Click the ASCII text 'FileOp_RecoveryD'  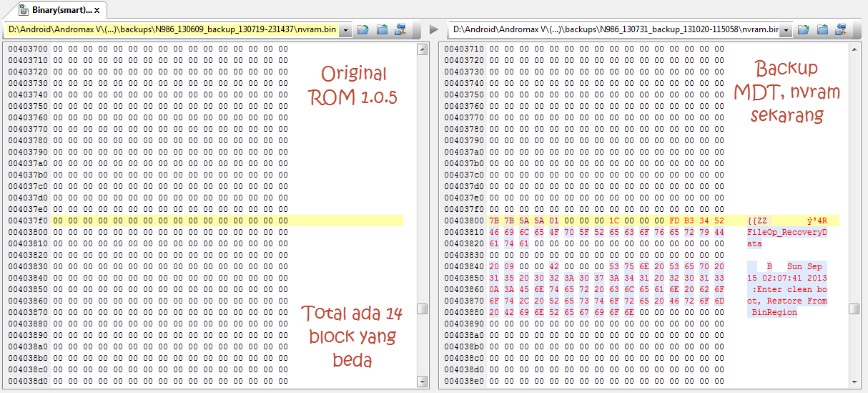(787, 232)
